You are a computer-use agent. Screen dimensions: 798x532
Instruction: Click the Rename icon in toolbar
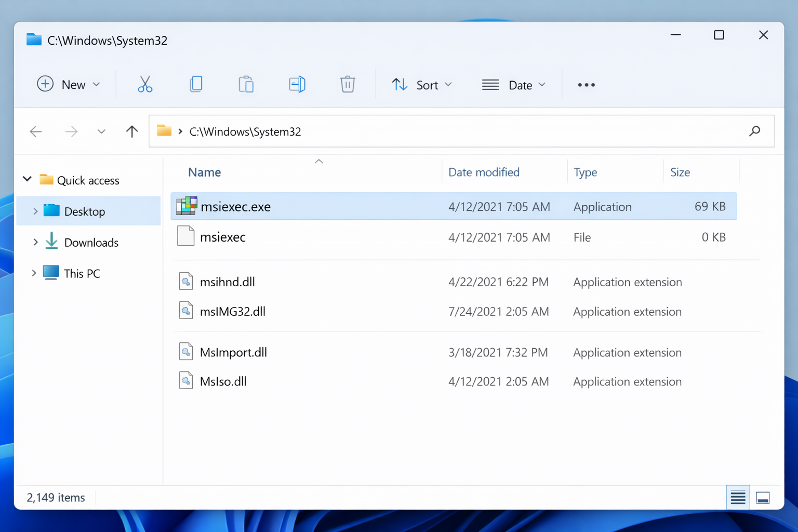click(x=297, y=84)
